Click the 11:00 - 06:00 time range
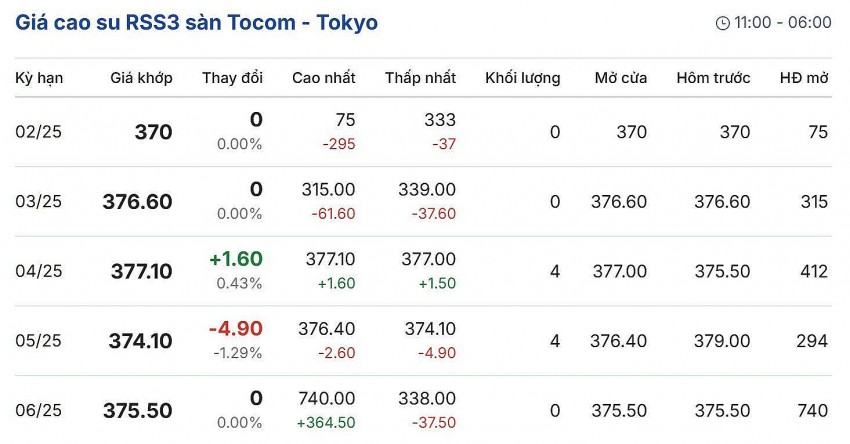This screenshot has width=850, height=444. (783, 23)
